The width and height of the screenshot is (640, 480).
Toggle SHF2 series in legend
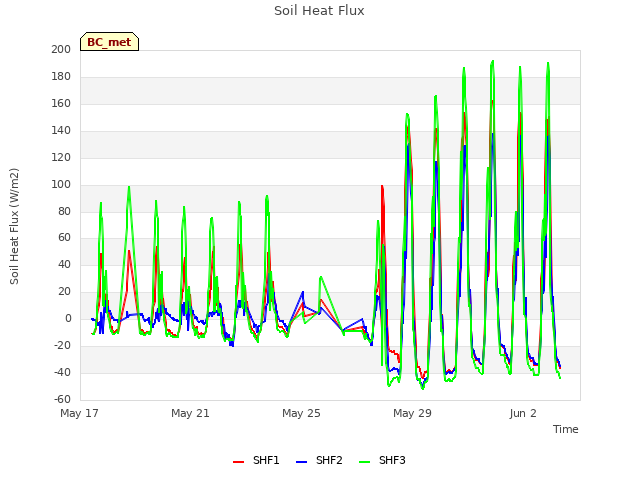pos(319,460)
